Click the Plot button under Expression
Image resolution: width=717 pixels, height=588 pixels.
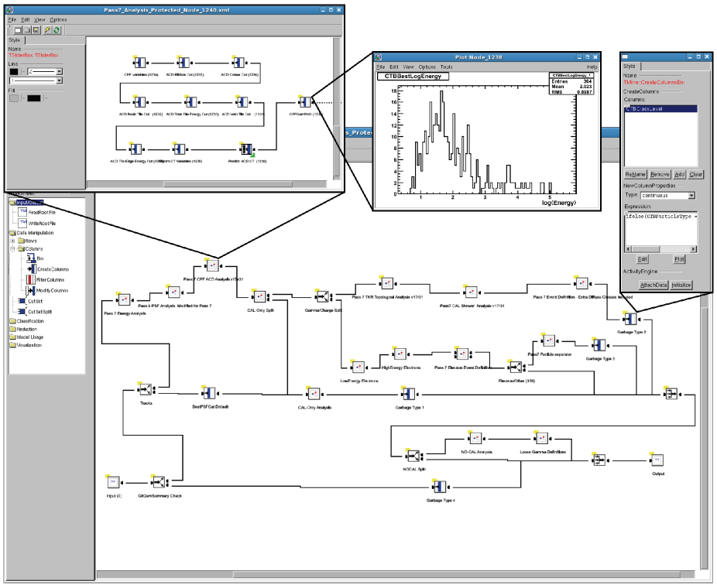coord(679,259)
